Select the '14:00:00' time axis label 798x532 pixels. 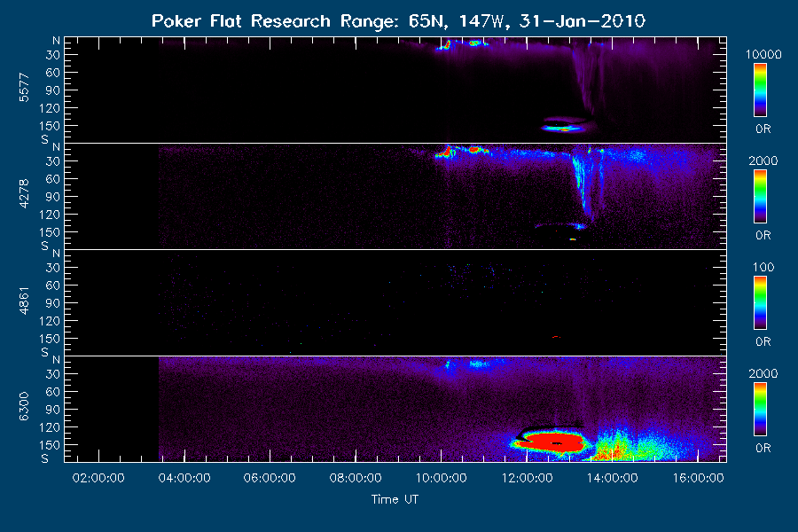612,478
